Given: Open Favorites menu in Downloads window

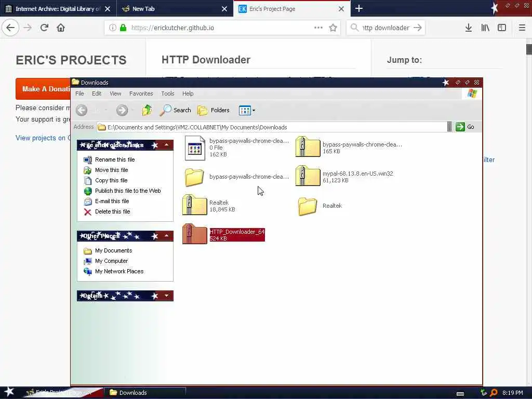Looking at the screenshot, I should [x=141, y=94].
